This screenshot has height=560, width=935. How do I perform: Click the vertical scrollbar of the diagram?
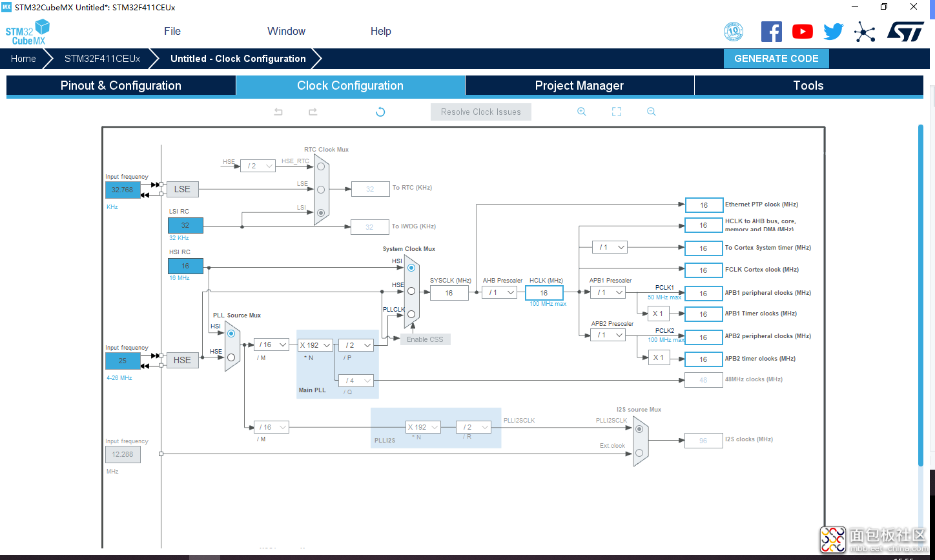921,294
